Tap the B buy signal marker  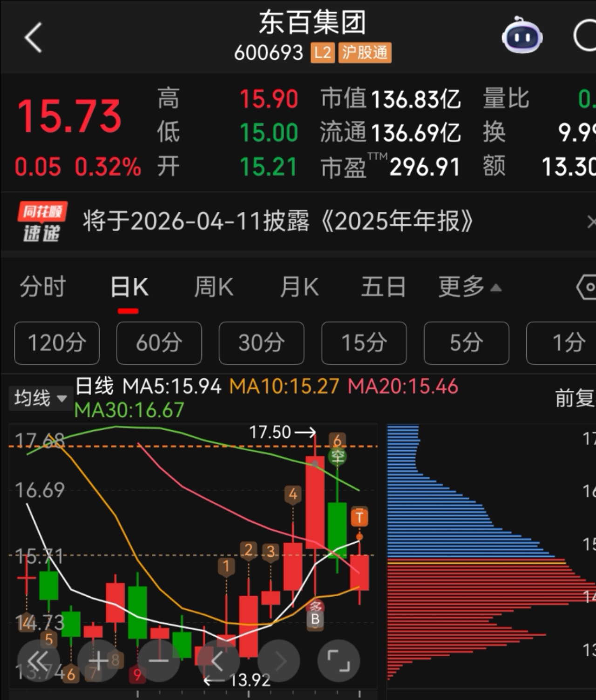[x=315, y=619]
